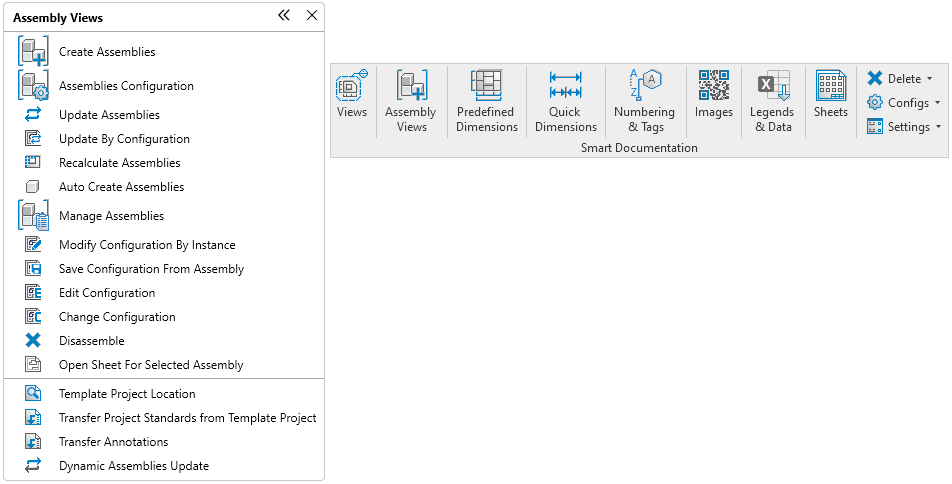Click the Quick Dimensions icon
952x484 pixels.
(566, 85)
